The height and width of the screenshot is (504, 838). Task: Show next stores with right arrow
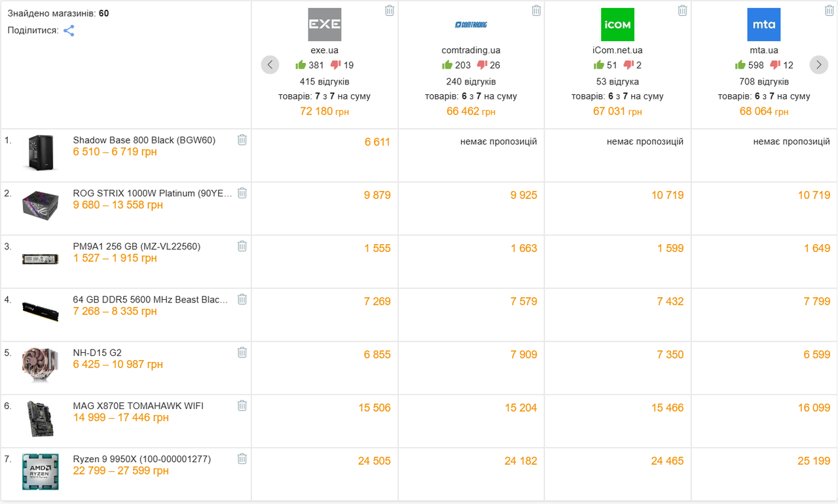pos(818,65)
